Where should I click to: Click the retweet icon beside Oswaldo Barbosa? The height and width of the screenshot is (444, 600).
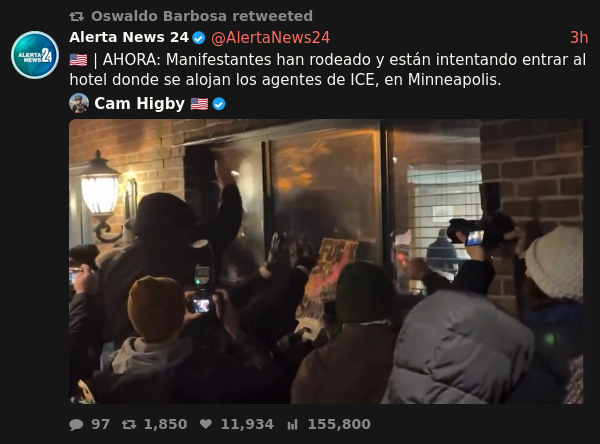point(77,16)
